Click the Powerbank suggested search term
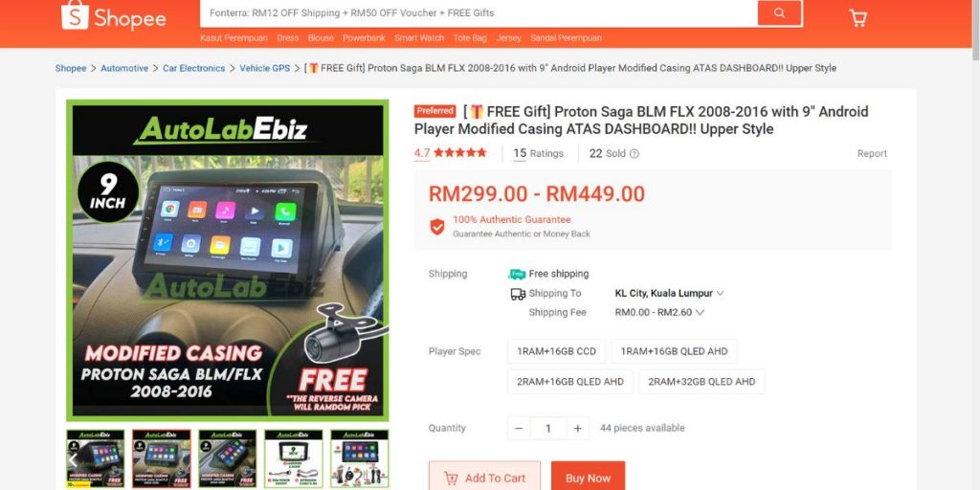 coord(364,38)
